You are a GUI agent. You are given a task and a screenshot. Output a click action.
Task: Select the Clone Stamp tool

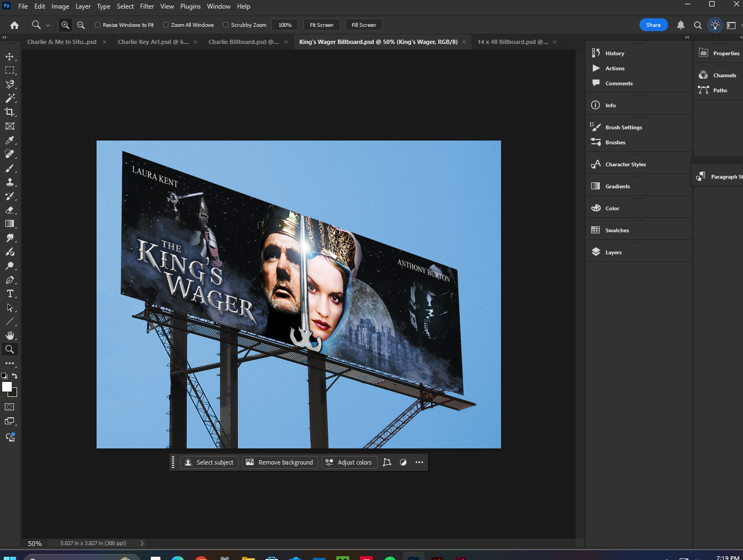tap(10, 182)
